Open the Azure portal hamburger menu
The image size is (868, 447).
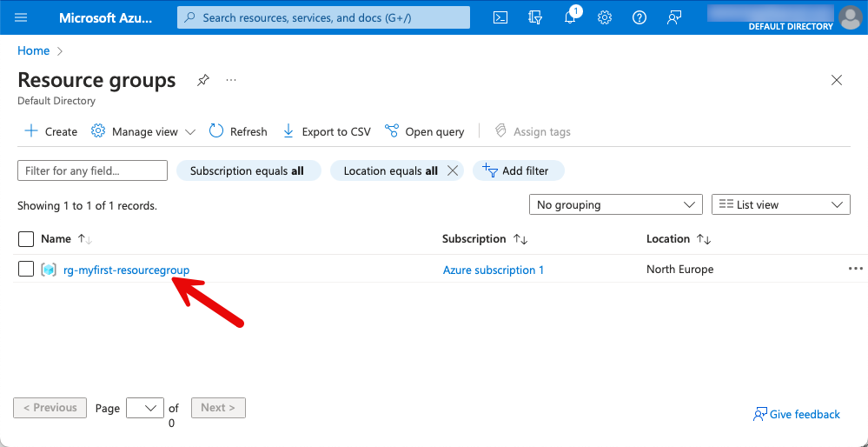coord(22,17)
